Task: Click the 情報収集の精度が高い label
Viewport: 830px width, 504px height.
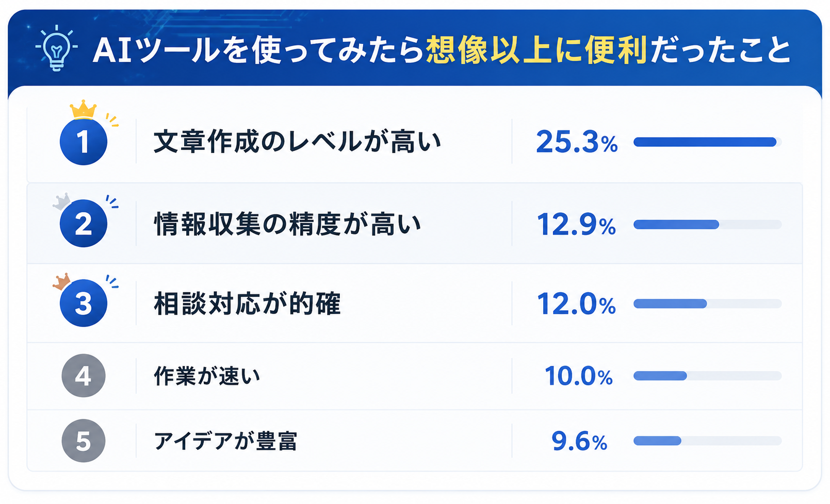Action: pos(287,224)
